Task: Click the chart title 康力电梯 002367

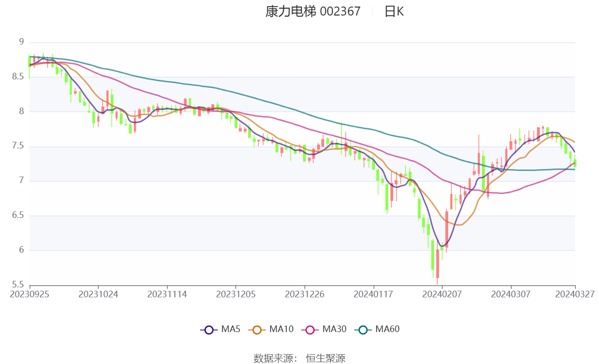Action: click(313, 11)
